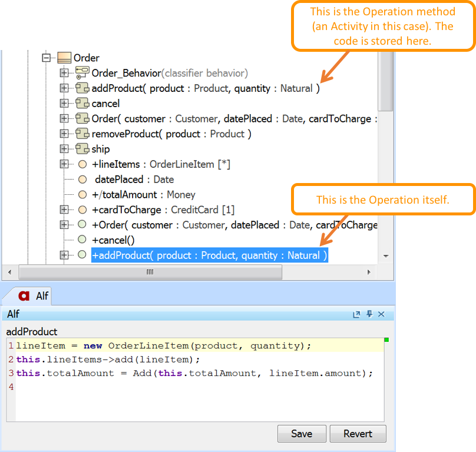The width and height of the screenshot is (476, 452).
Task: Click the removeProduct activity icon
Action: tap(83, 134)
